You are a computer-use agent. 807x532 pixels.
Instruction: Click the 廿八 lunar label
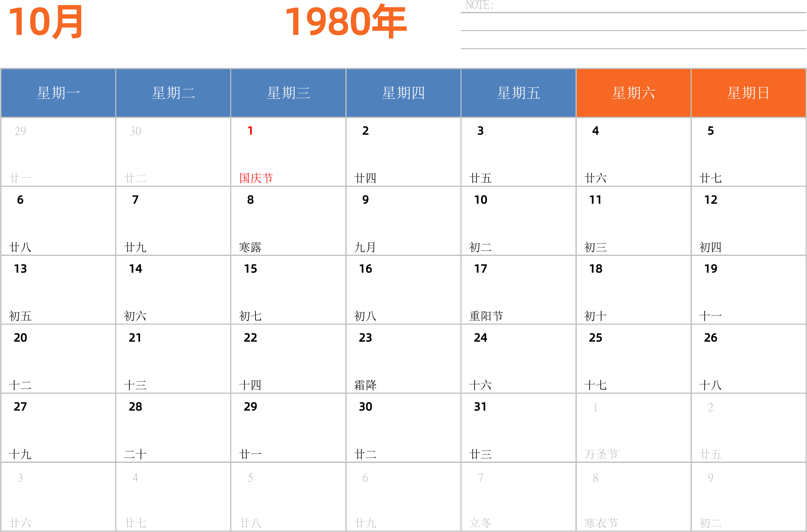[x=20, y=247]
